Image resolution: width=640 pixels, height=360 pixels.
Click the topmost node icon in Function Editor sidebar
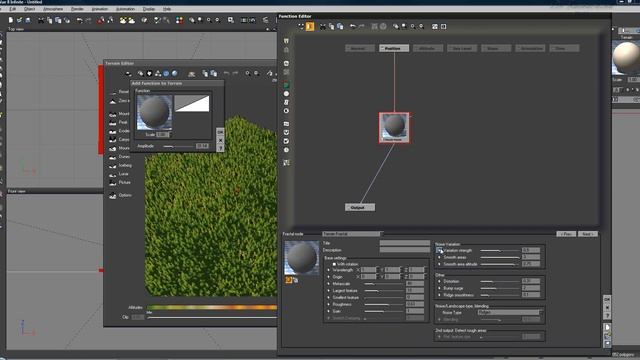point(286,41)
